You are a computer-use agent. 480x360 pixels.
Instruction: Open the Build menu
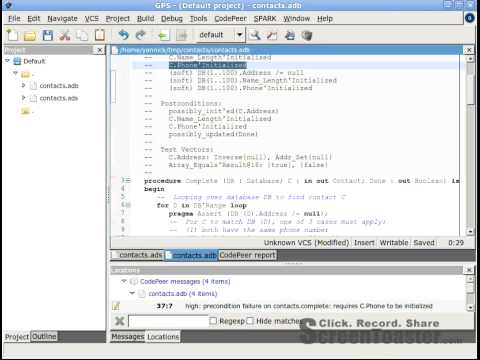pyautogui.click(x=146, y=19)
